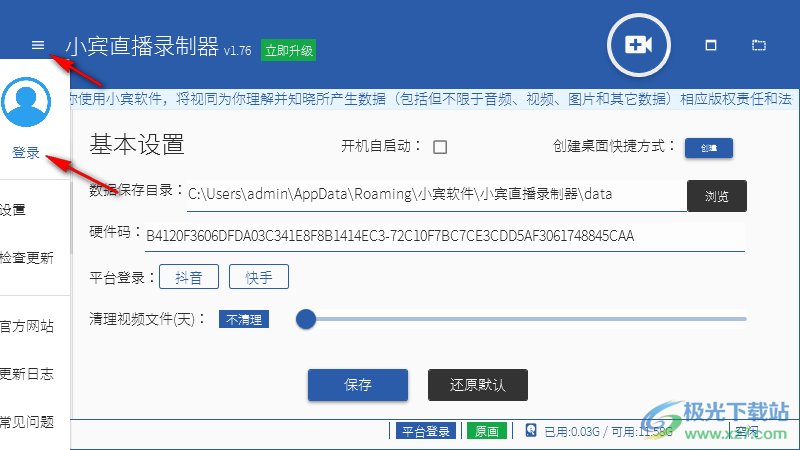The height and width of the screenshot is (450, 800).
Task: Click the green 原画 quality indicator
Action: point(487,431)
